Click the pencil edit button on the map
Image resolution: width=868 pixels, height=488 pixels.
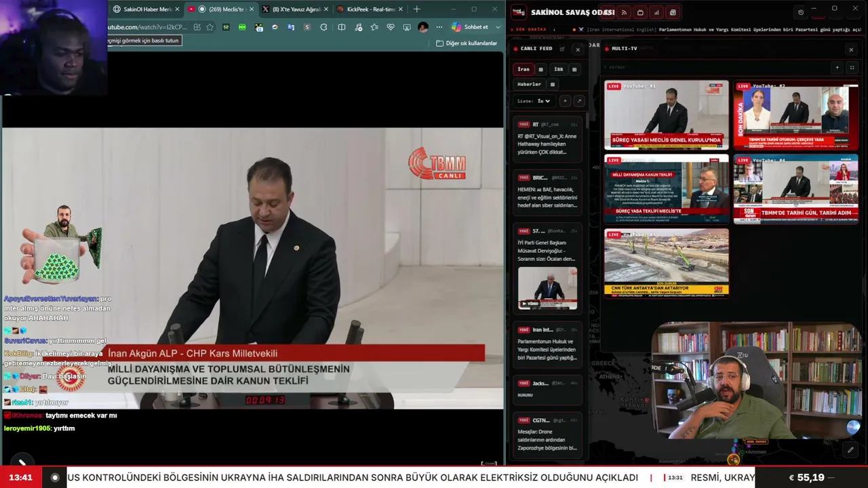pyautogui.click(x=850, y=449)
